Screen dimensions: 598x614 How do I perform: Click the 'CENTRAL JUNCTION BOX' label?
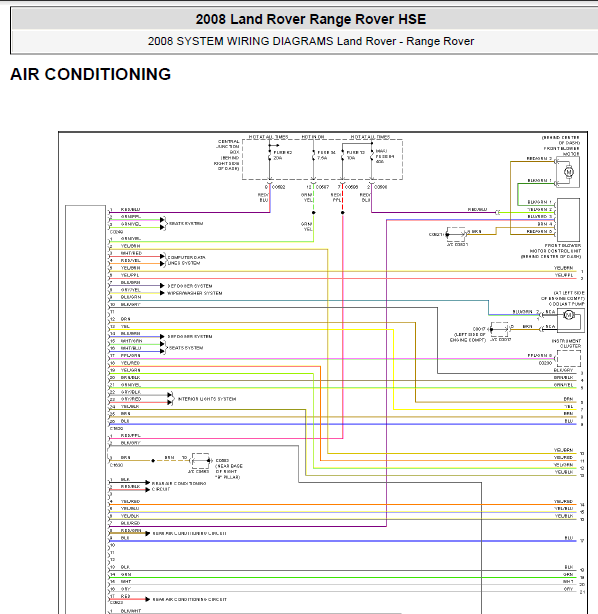tap(228, 146)
